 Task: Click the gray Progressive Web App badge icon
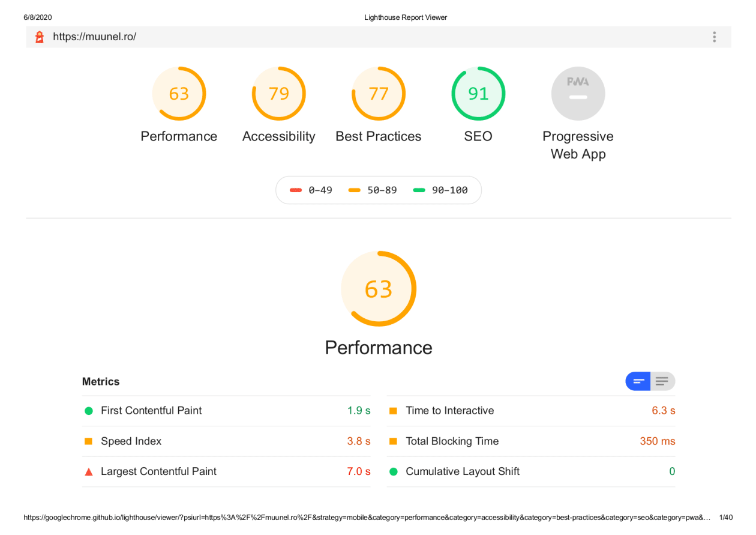tap(578, 93)
